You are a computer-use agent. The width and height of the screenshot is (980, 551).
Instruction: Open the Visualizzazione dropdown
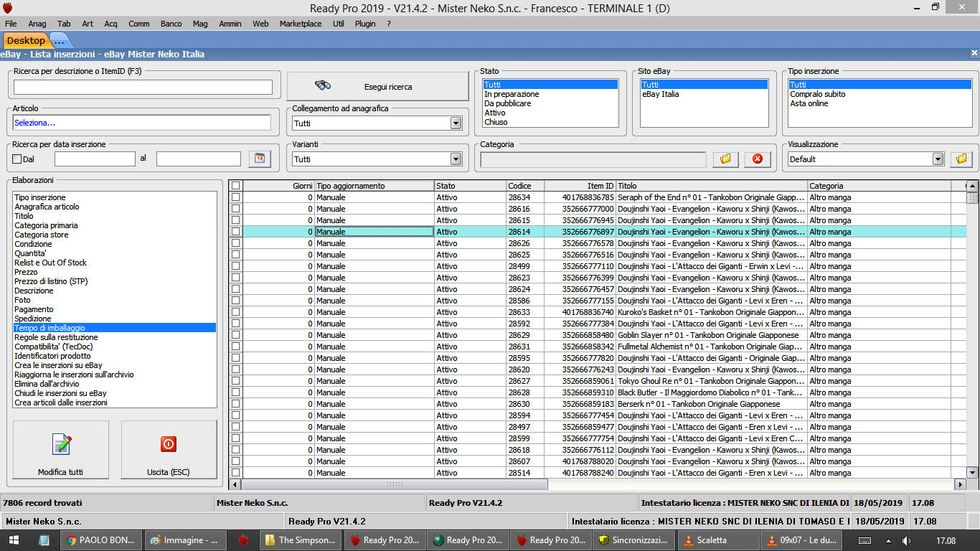coord(938,159)
